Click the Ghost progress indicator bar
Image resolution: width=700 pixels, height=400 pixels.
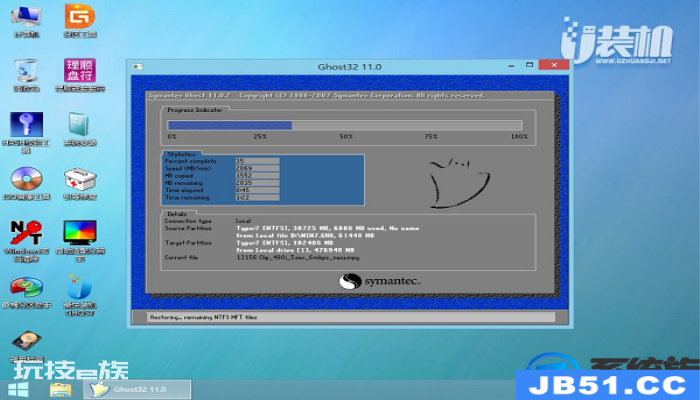coord(345,125)
